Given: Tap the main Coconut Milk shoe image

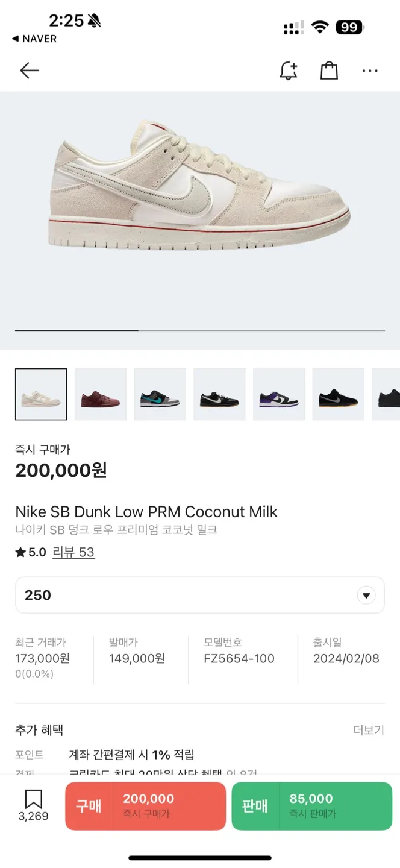Looking at the screenshot, I should [x=199, y=193].
